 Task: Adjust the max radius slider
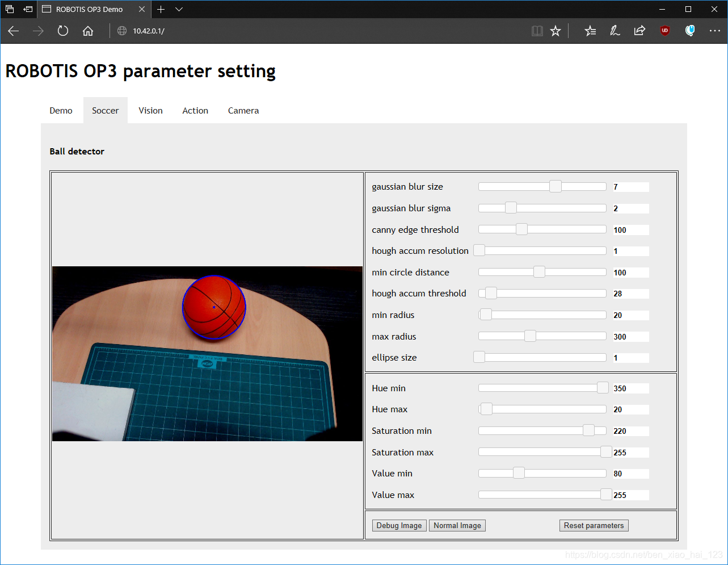[542, 336]
